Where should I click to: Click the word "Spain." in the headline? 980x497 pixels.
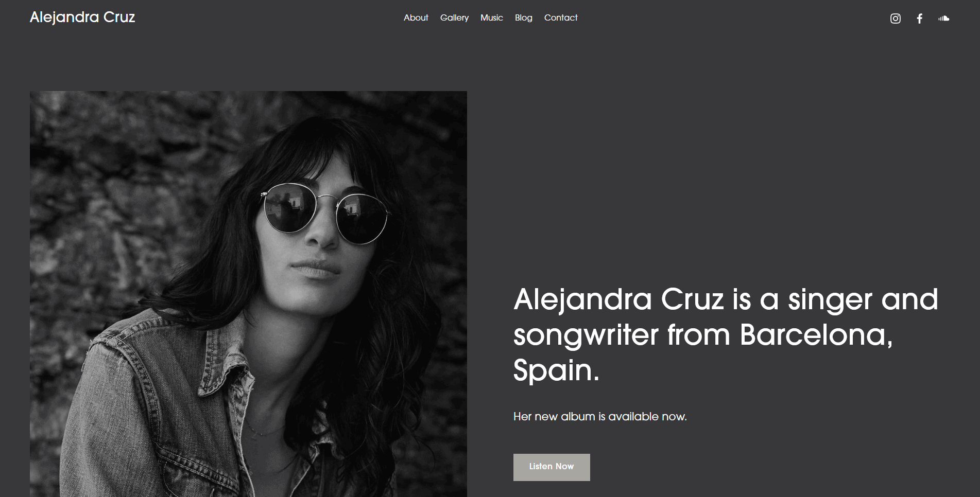point(557,370)
